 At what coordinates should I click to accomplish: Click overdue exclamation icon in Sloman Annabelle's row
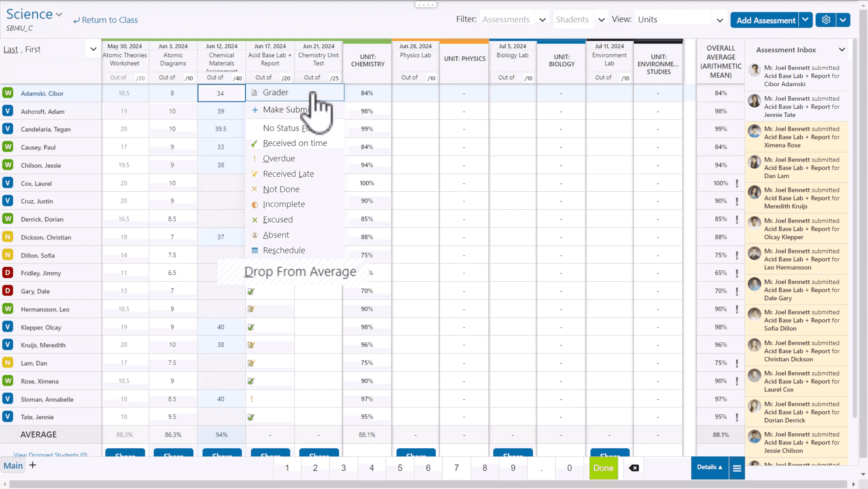point(251,399)
